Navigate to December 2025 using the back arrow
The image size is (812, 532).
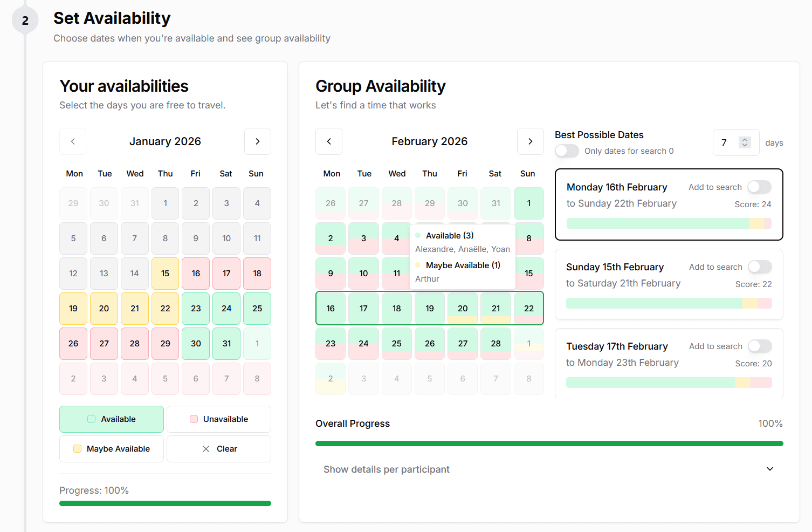pyautogui.click(x=73, y=141)
